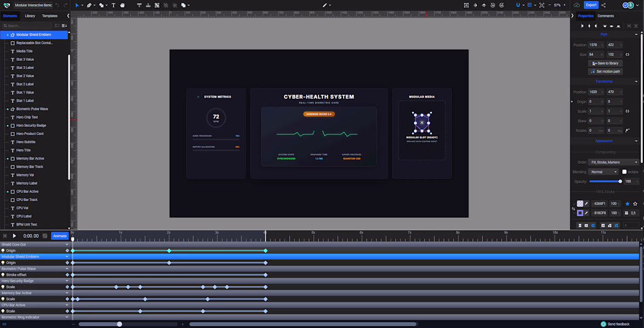Collapse the left panel chevron
The image size is (644, 328).
(68, 16)
